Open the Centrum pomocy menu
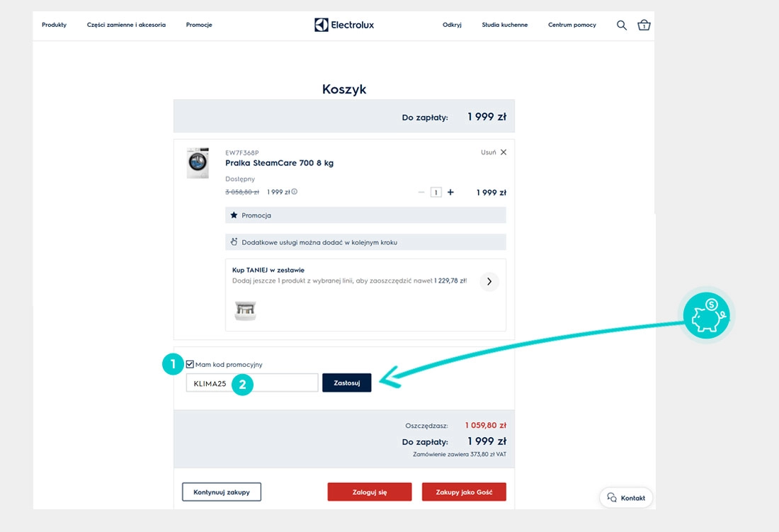779x532 pixels. tap(572, 25)
